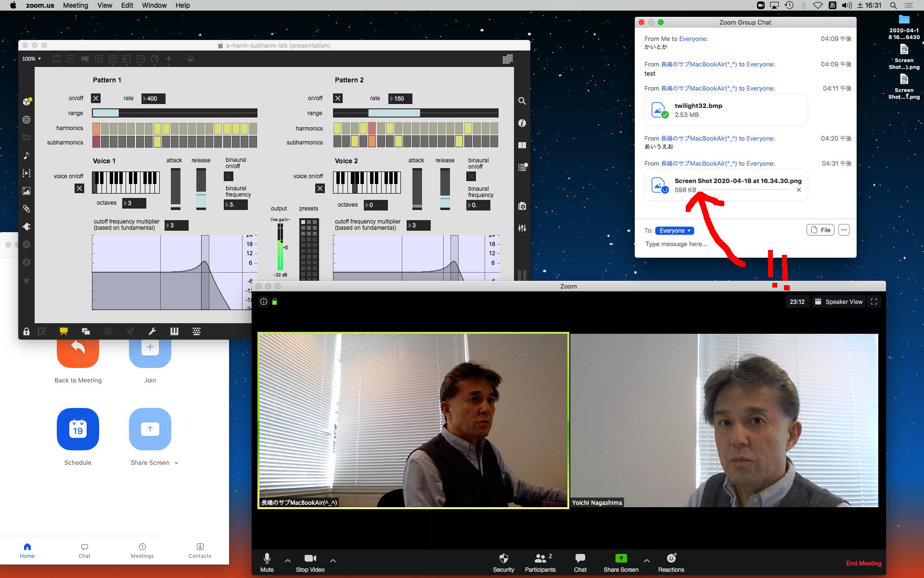
Task: Open the Security shield icon
Action: pos(503,558)
